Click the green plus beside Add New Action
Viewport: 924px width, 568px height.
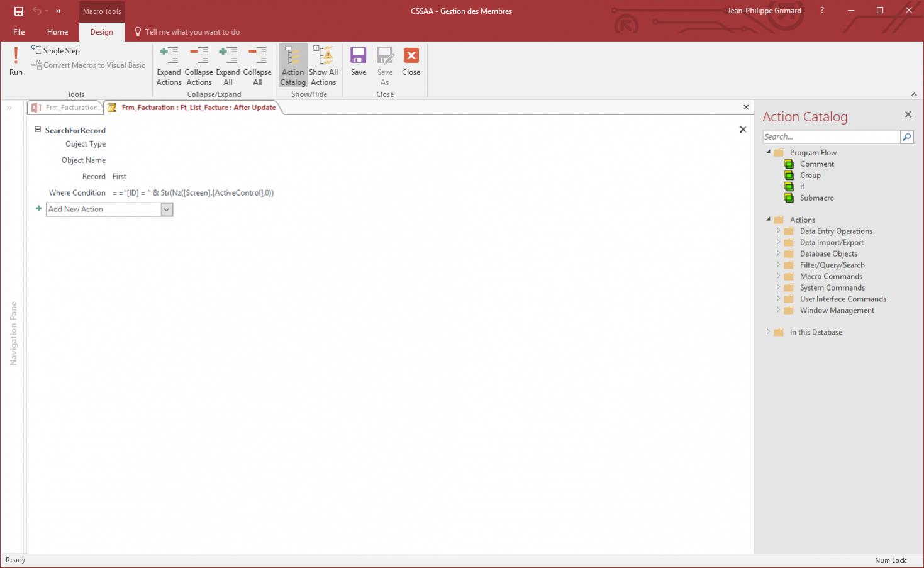[x=38, y=209]
